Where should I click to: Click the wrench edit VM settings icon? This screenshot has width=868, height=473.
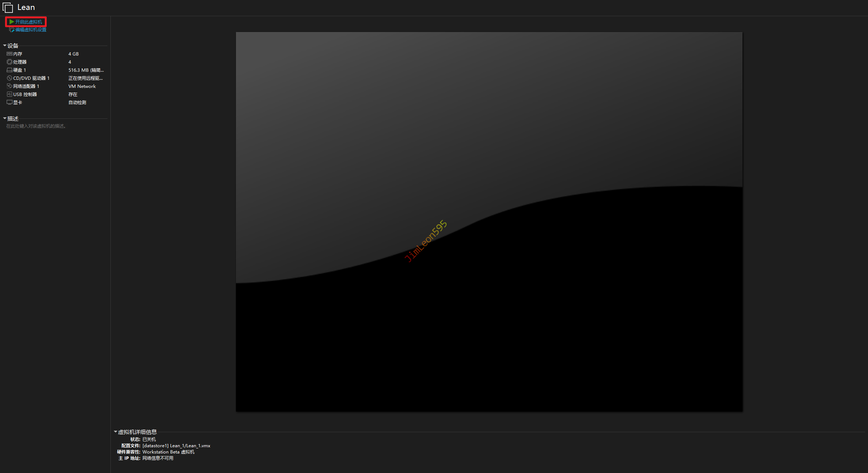tap(12, 30)
